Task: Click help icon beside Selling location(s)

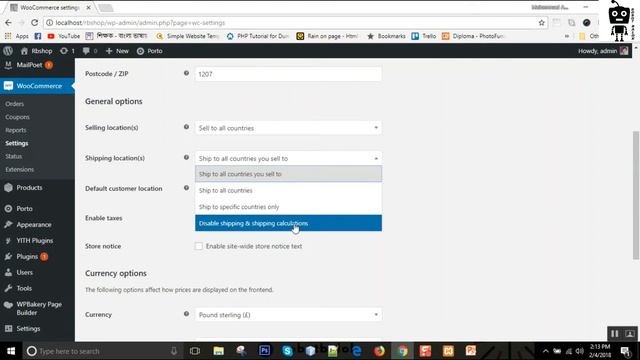Action: click(186, 127)
